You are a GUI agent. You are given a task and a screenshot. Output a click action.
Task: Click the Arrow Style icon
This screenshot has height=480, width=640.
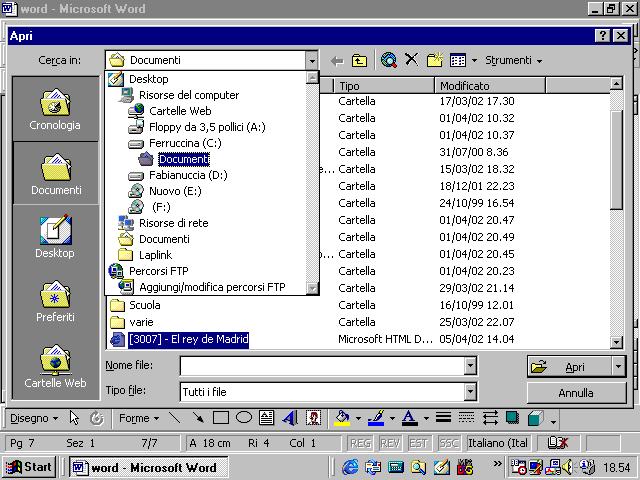[x=490, y=418]
